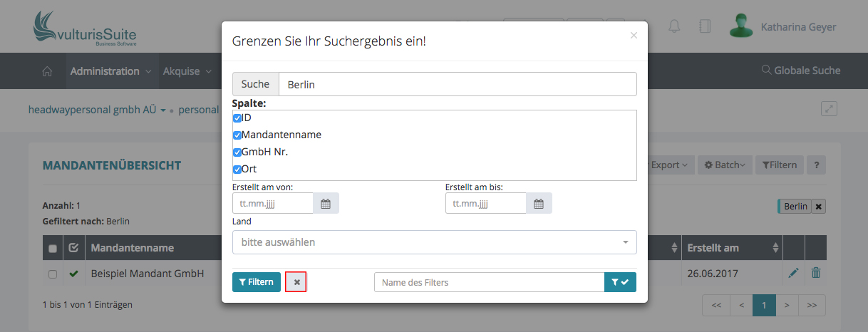Uncheck the Ort column checkbox
This screenshot has width=868, height=332.
tap(237, 170)
